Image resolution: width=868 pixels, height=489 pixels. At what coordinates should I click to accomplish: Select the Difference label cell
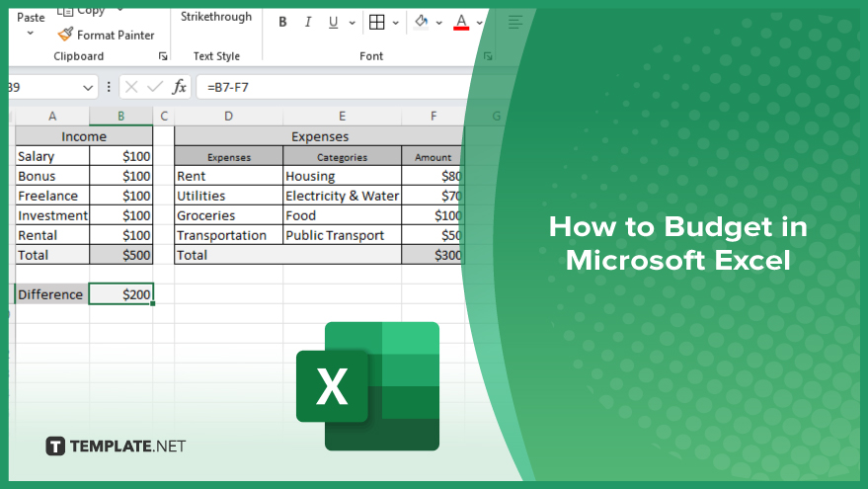pos(52,294)
